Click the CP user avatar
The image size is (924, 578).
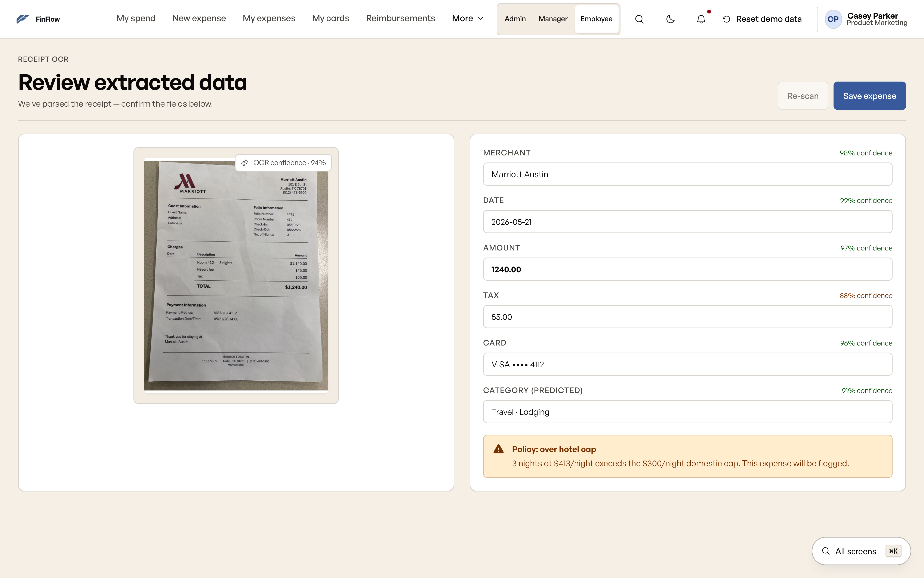point(833,19)
